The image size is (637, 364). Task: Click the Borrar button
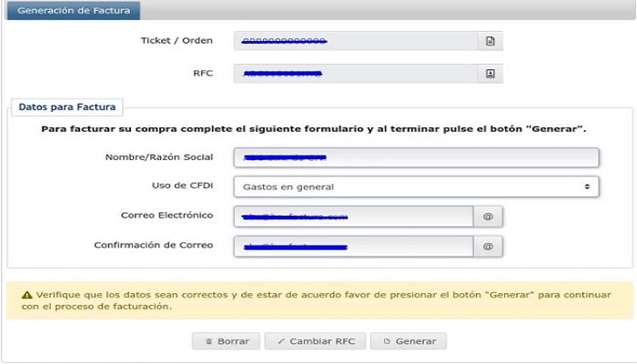pos(227,341)
